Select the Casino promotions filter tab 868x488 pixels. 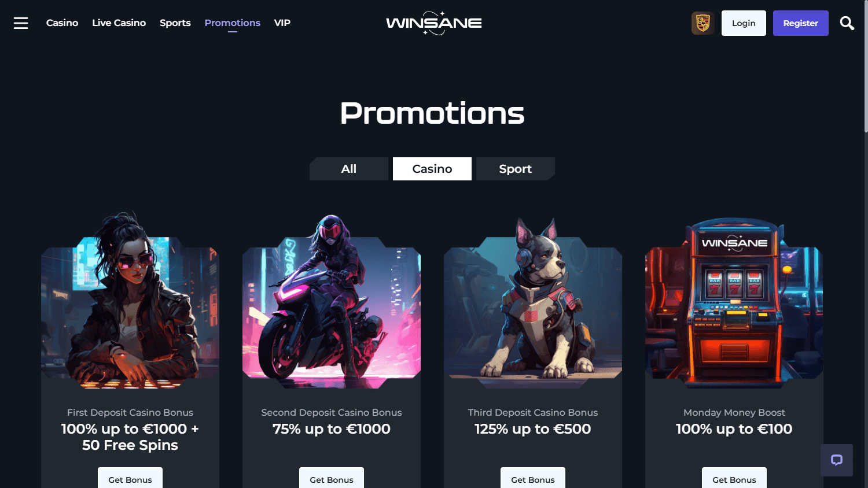click(x=432, y=169)
